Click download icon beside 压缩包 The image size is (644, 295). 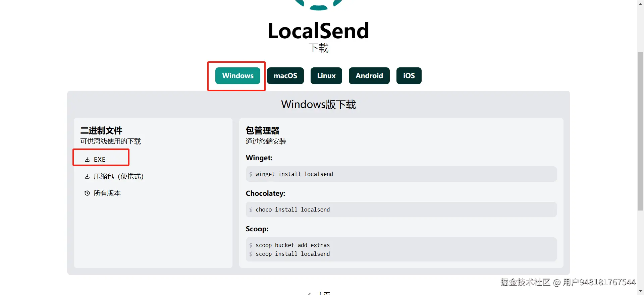(x=87, y=176)
